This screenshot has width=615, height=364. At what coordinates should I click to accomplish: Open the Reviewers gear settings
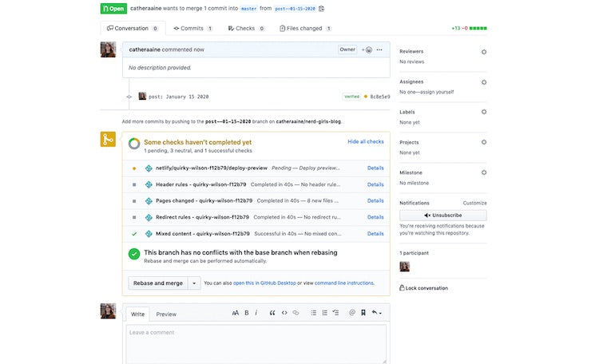[x=483, y=52]
